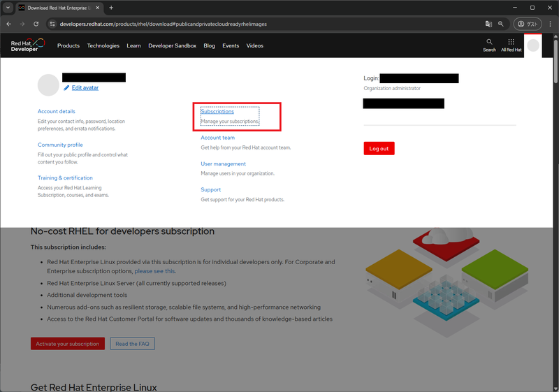Open the Subscriptions link

click(217, 111)
